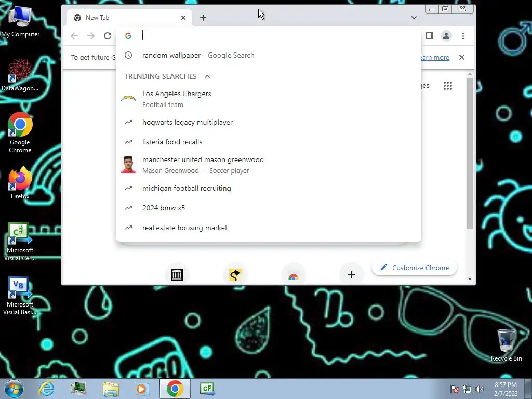Dismiss the notification bar with X
532x399 pixels.
point(462,57)
